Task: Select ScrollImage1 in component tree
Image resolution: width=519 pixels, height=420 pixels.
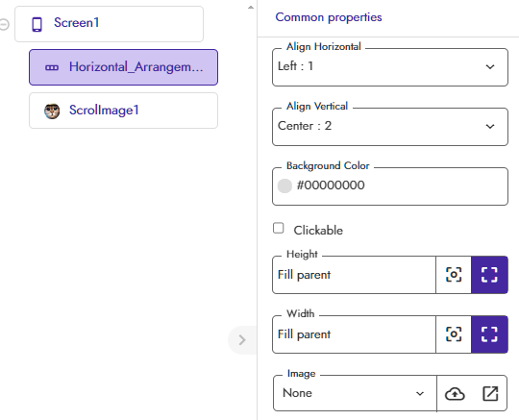Action: [x=123, y=111]
